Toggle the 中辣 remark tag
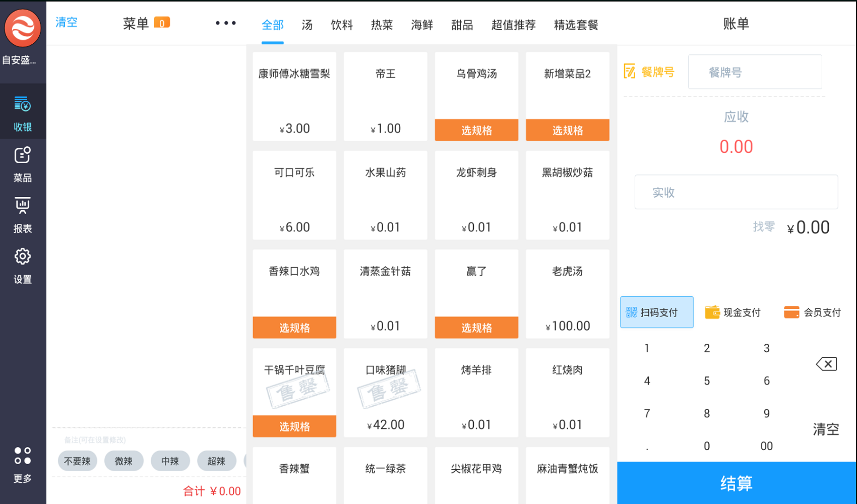Image resolution: width=857 pixels, height=504 pixels. [x=170, y=461]
